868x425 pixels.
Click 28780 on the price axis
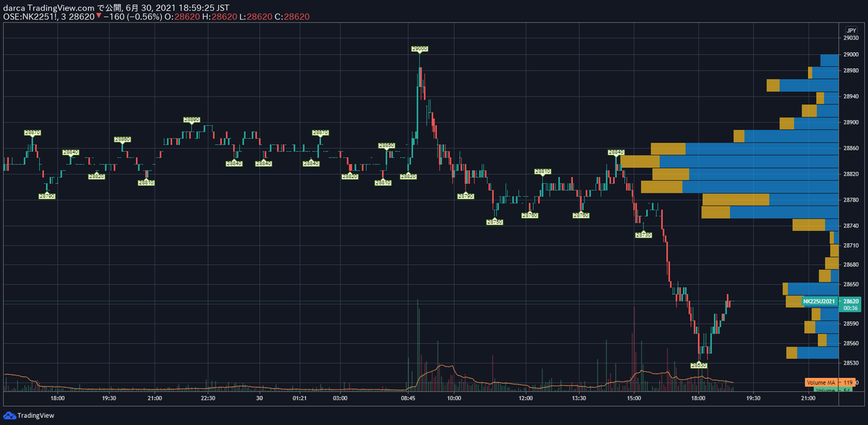point(851,200)
